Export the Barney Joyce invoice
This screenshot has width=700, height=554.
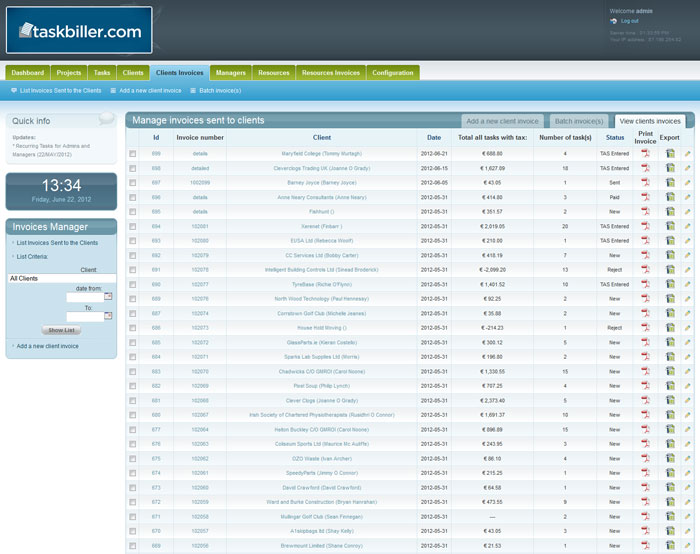tap(670, 183)
